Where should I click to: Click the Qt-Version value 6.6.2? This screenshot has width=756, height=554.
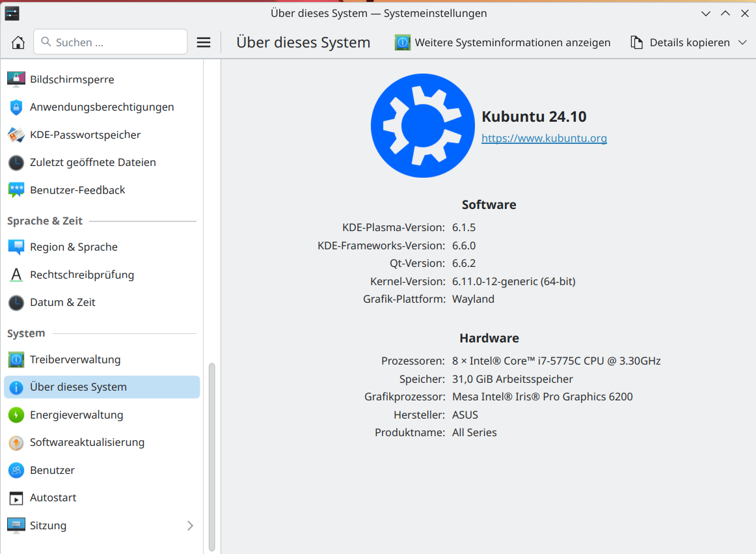[x=464, y=264]
